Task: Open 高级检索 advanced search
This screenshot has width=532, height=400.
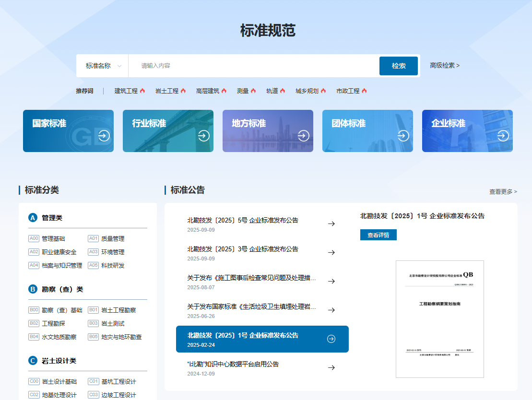Action: click(445, 66)
